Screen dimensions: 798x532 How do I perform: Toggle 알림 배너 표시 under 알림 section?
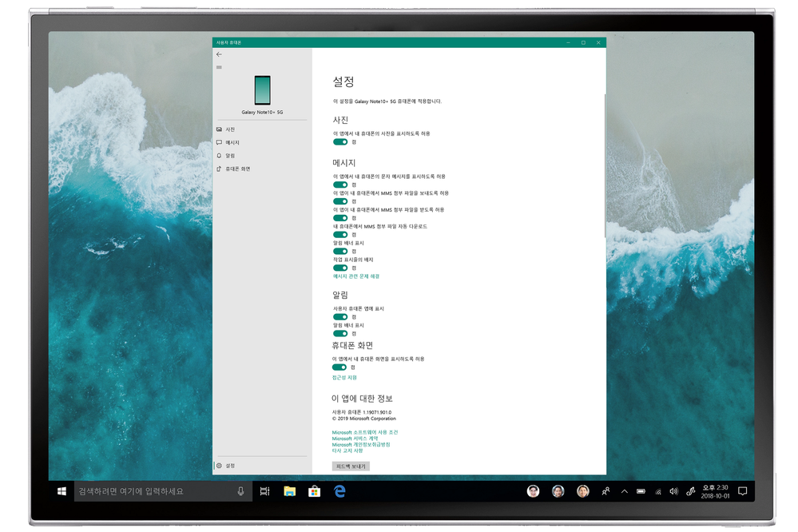(x=340, y=334)
